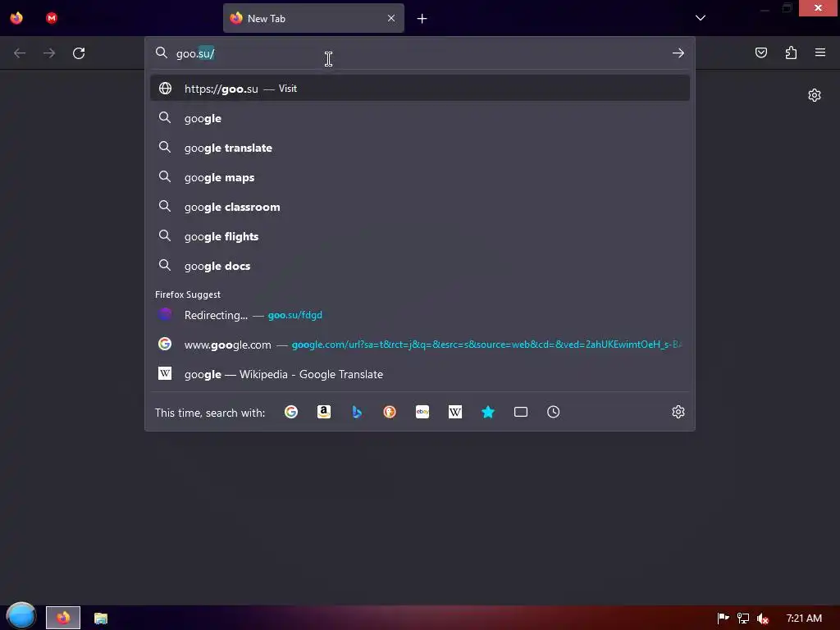Viewport: 840px width, 630px height.
Task: Expand the list all tabs chevron
Action: tap(701, 18)
